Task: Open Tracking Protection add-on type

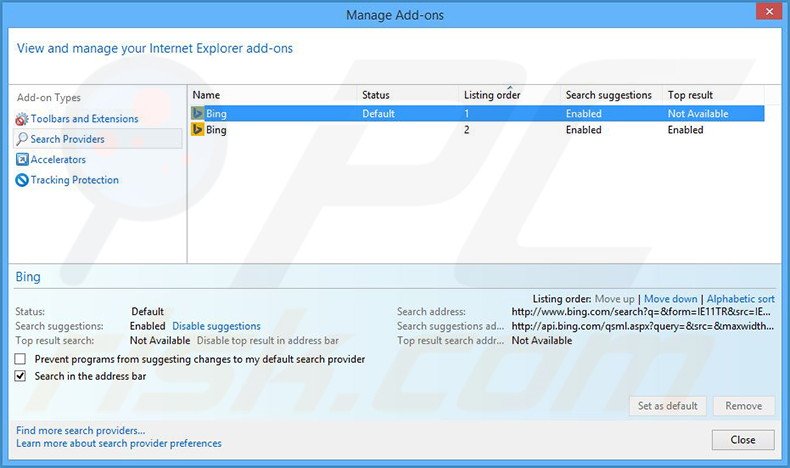Action: click(x=75, y=180)
